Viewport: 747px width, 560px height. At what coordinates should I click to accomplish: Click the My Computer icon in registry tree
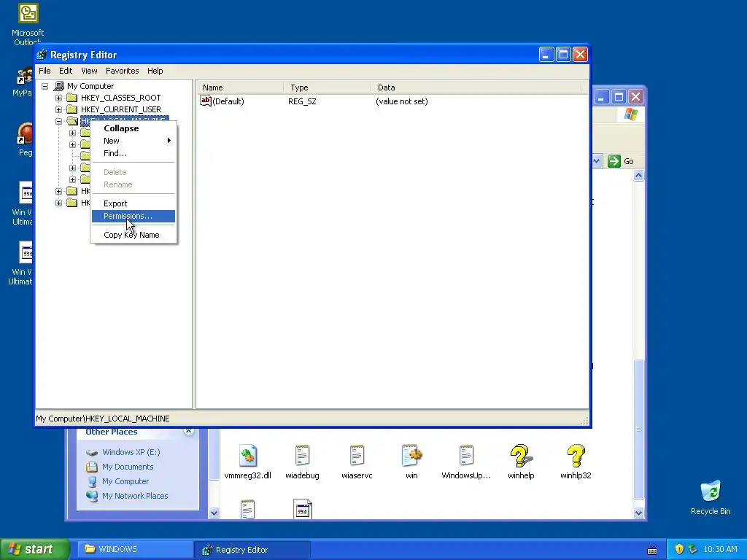point(59,86)
